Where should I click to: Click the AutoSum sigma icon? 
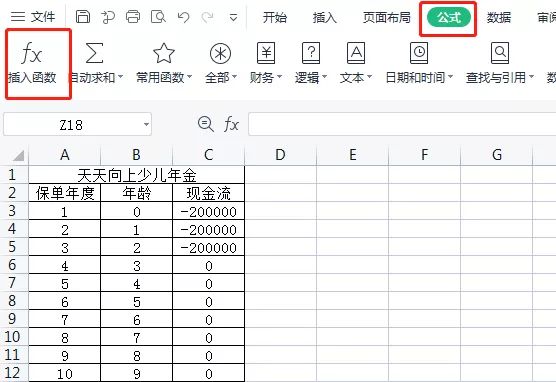click(94, 53)
